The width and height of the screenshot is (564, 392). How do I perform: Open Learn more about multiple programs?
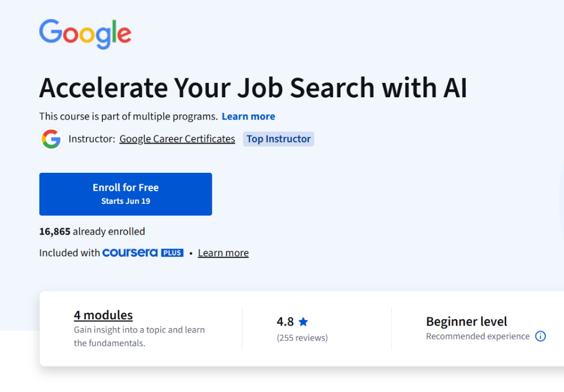coord(248,116)
